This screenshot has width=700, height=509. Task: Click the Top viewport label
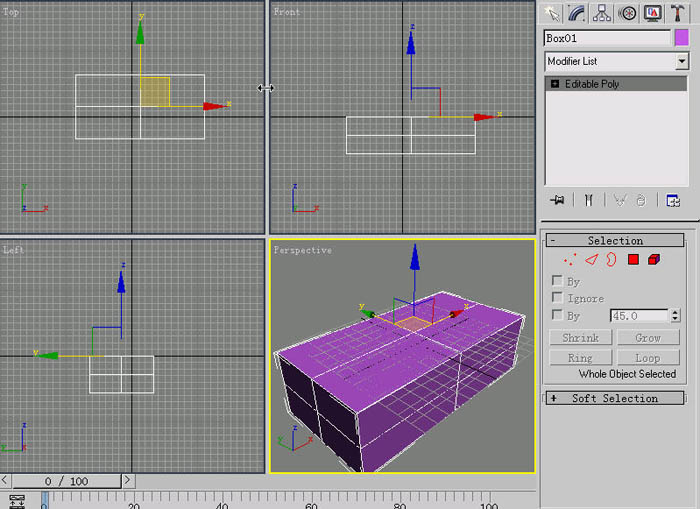tap(11, 12)
